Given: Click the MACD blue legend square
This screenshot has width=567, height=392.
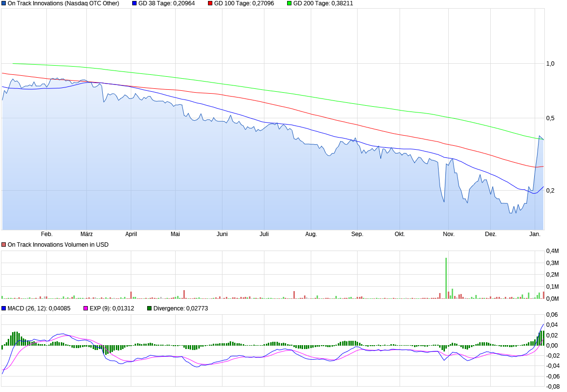Looking at the screenshot, I should (x=3, y=308).
